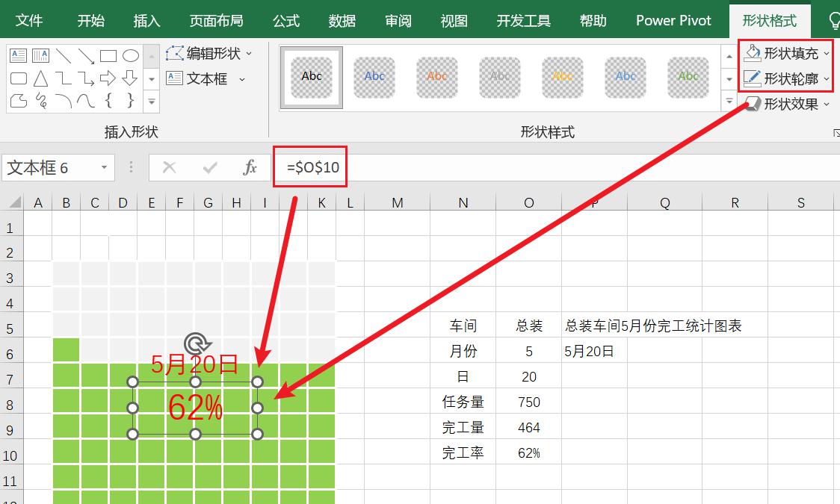Select the horizontal text box shape
This screenshot has width=840, height=504.
(18, 55)
